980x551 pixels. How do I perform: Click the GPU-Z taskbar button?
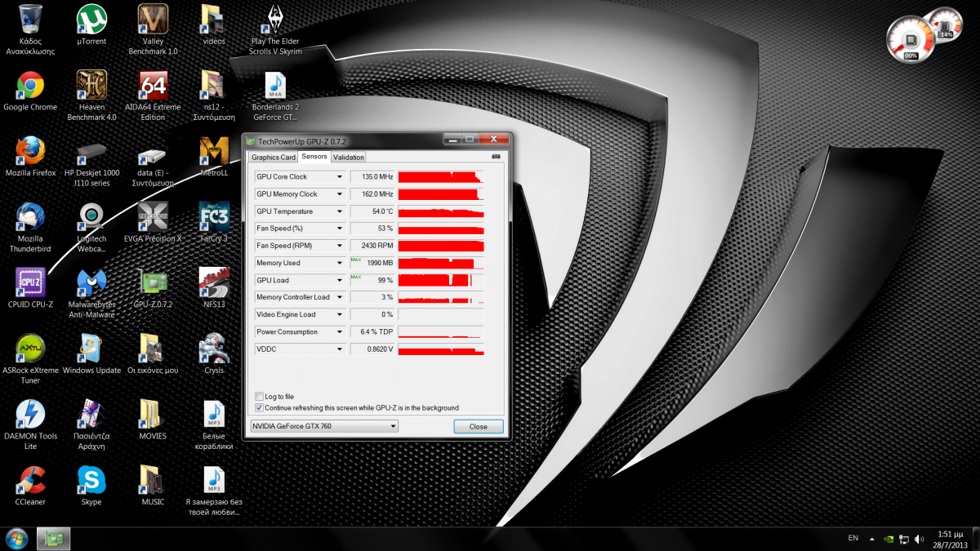pyautogui.click(x=54, y=539)
